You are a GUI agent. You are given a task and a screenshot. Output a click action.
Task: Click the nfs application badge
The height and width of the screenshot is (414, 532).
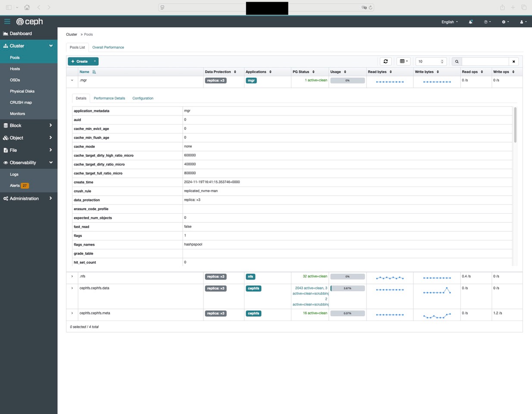250,277
